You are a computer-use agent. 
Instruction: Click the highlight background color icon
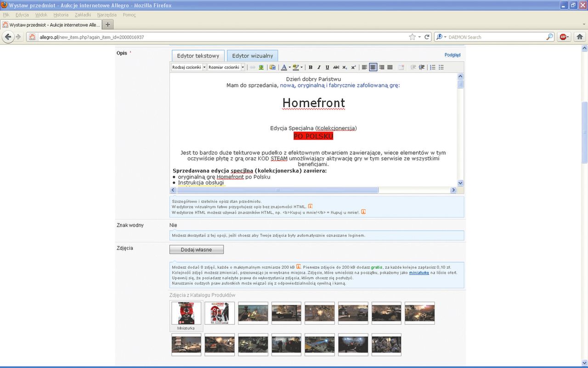click(295, 67)
